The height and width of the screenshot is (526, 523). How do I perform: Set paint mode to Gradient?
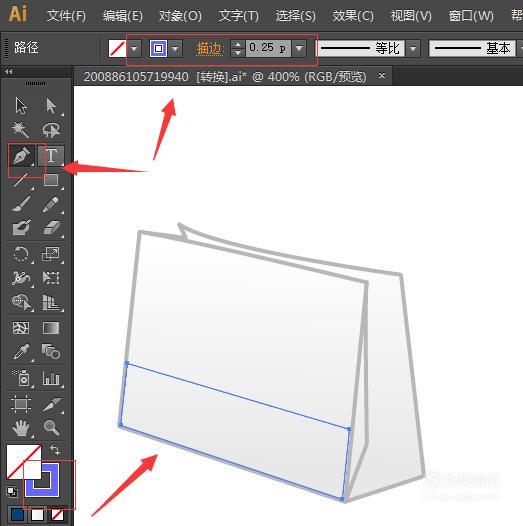coord(37,514)
